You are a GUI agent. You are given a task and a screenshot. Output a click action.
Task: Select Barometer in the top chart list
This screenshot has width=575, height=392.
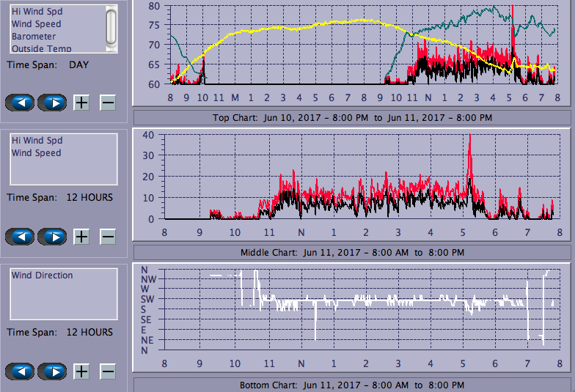pos(34,37)
